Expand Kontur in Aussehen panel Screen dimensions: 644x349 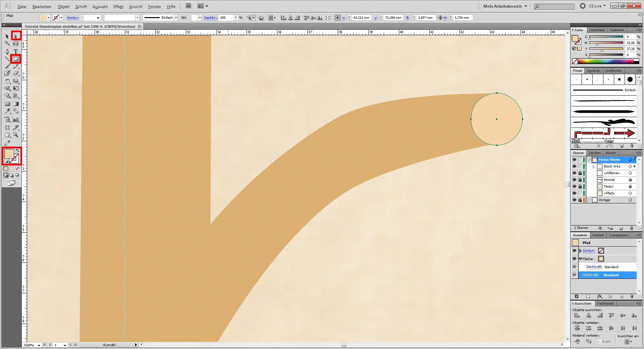coord(580,251)
